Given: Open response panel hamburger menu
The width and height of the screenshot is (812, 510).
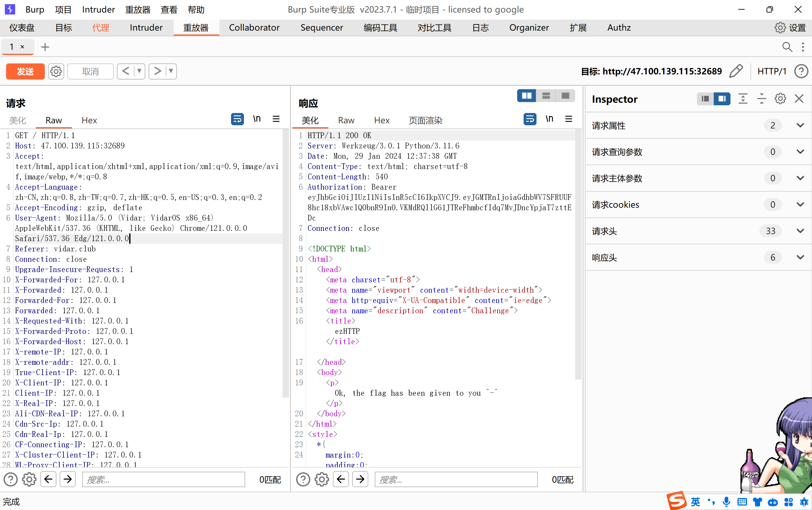Looking at the screenshot, I should point(568,119).
